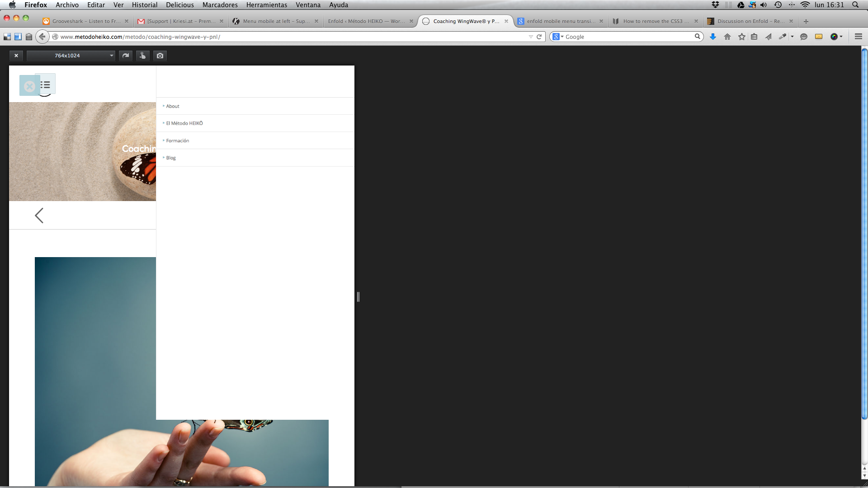Click the Wi-Fi status icon

(805, 5)
